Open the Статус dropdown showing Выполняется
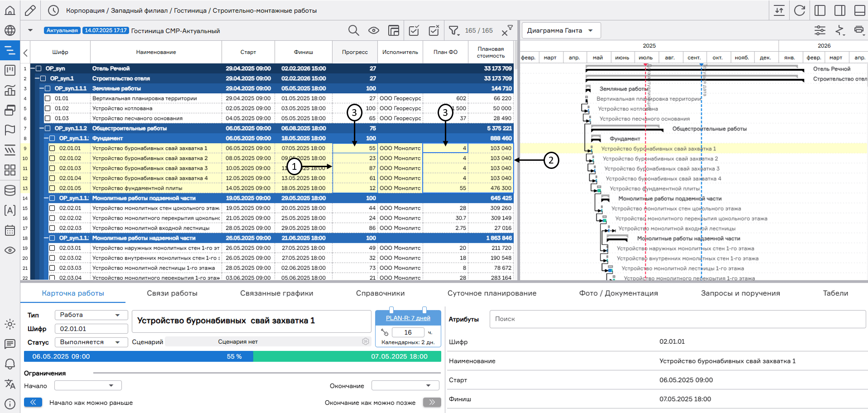Image resolution: width=868 pixels, height=413 pixels. click(91, 342)
